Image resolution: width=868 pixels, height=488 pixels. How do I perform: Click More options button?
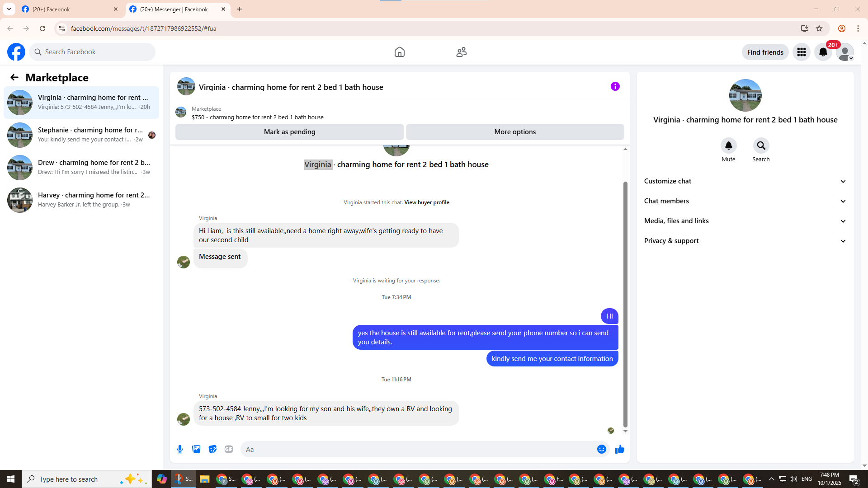(515, 132)
